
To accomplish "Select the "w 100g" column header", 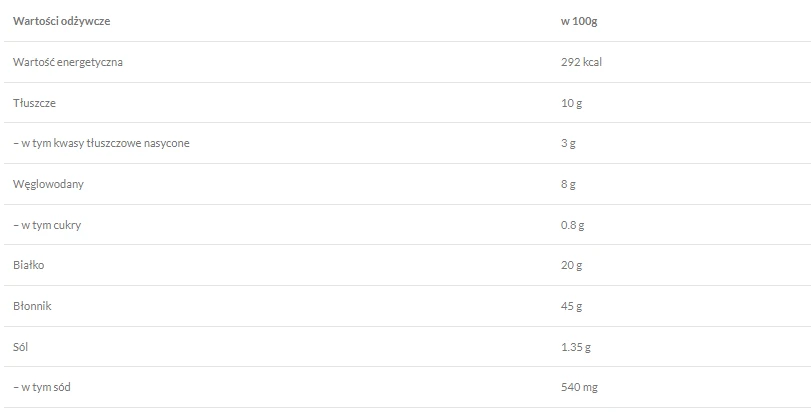I will pyautogui.click(x=579, y=21).
